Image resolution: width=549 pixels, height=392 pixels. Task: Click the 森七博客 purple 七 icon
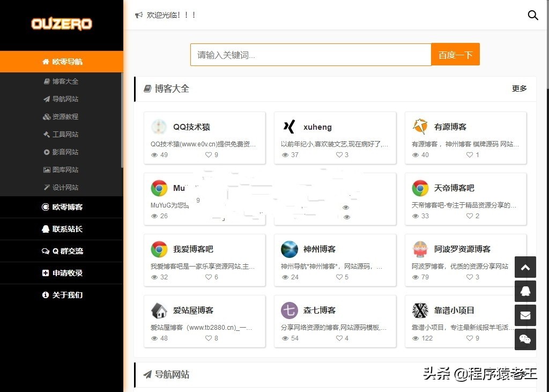click(289, 310)
